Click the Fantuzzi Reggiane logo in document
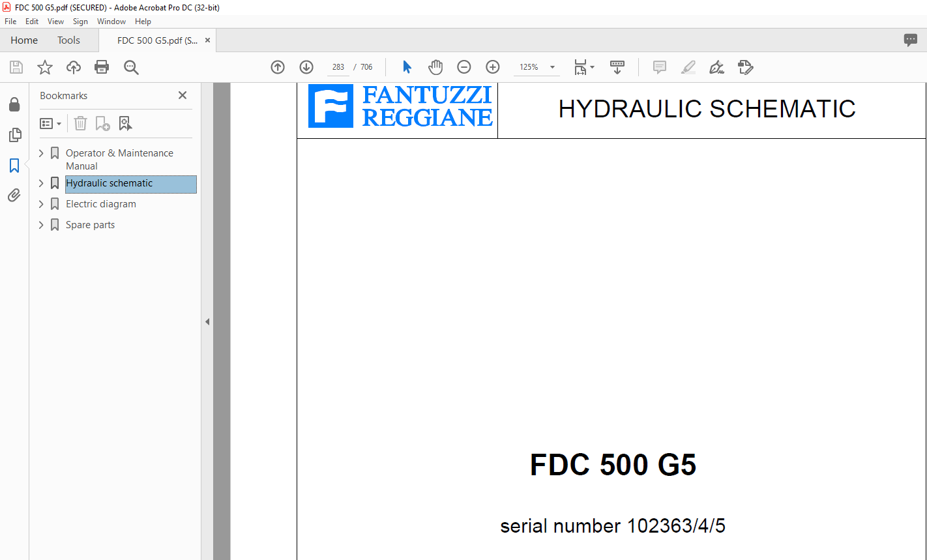This screenshot has height=560, width=927. tap(400, 106)
